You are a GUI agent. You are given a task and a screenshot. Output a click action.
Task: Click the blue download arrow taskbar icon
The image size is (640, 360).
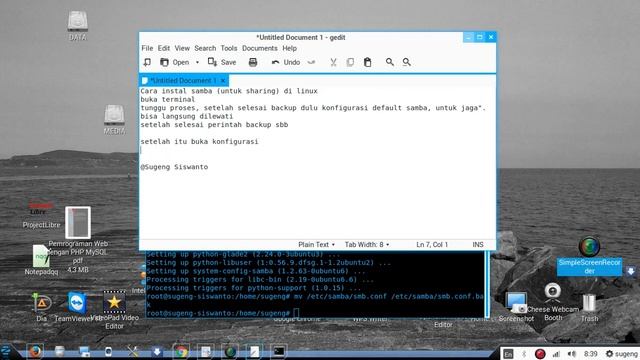point(157,351)
